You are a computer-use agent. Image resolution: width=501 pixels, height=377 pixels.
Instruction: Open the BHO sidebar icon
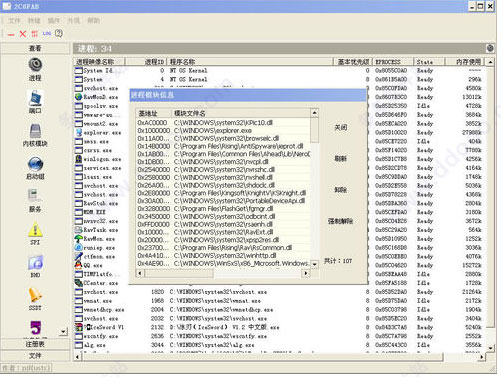(35, 263)
